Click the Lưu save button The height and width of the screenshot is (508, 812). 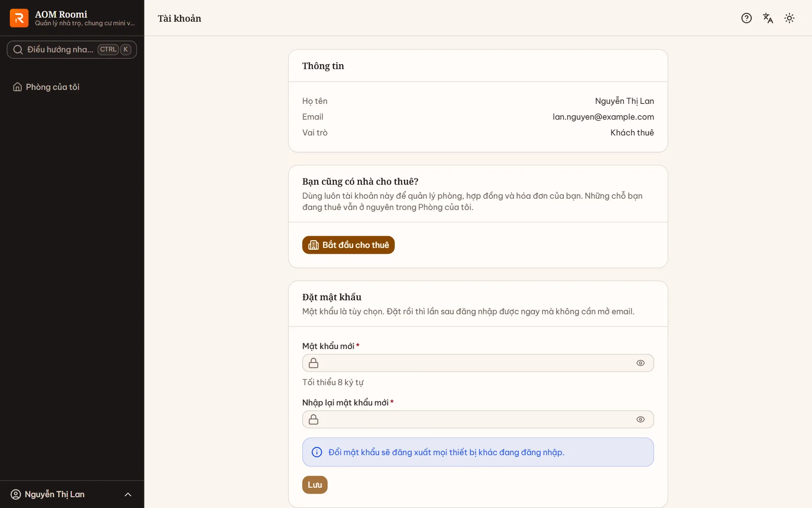(315, 485)
